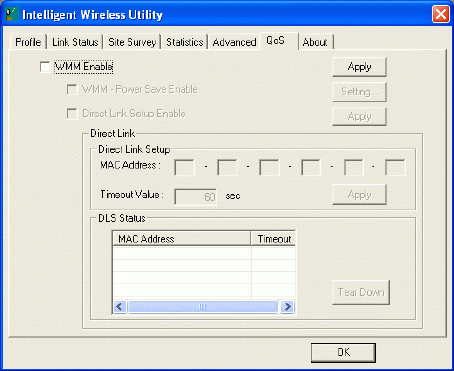This screenshot has width=454, height=371.
Task: Click the fourth MAC Address octet field
Action: [x=311, y=167]
